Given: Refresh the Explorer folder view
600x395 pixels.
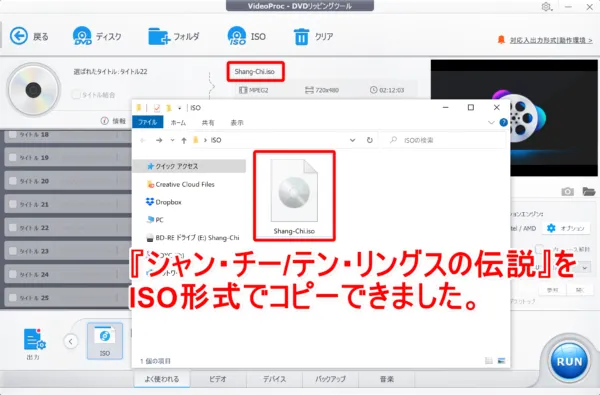Looking at the screenshot, I should tap(369, 140).
